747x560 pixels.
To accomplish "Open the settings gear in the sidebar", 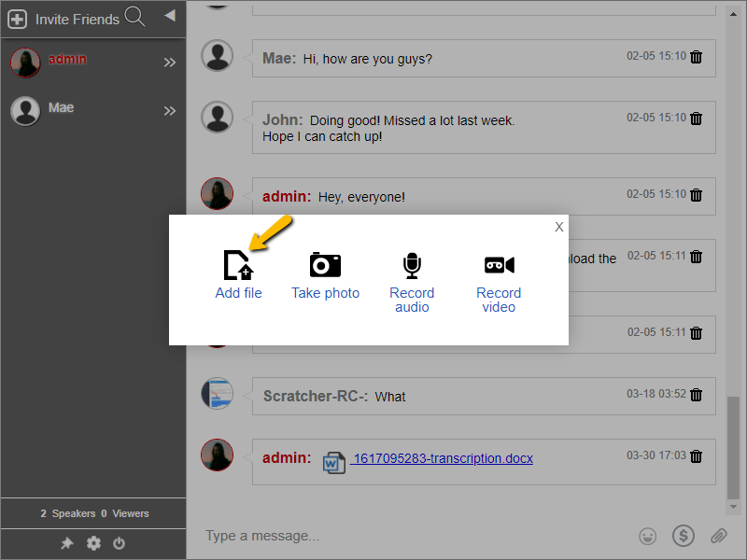I will tap(92, 543).
